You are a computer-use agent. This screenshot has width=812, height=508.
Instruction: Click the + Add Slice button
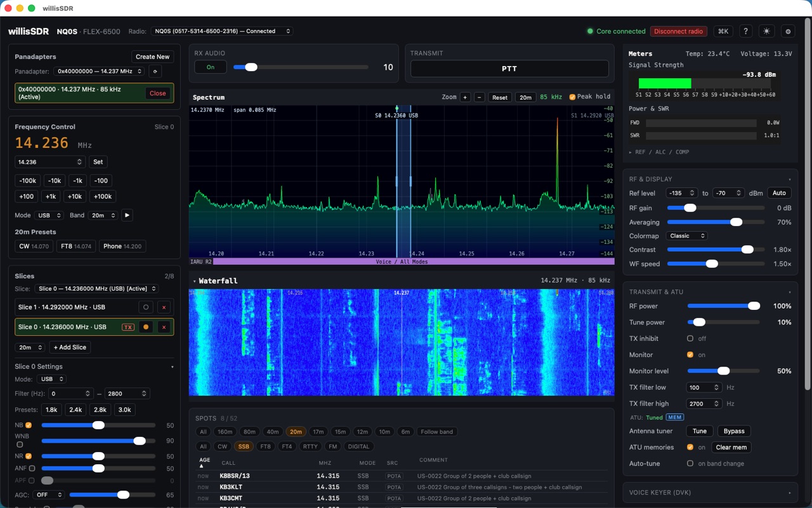pyautogui.click(x=70, y=347)
